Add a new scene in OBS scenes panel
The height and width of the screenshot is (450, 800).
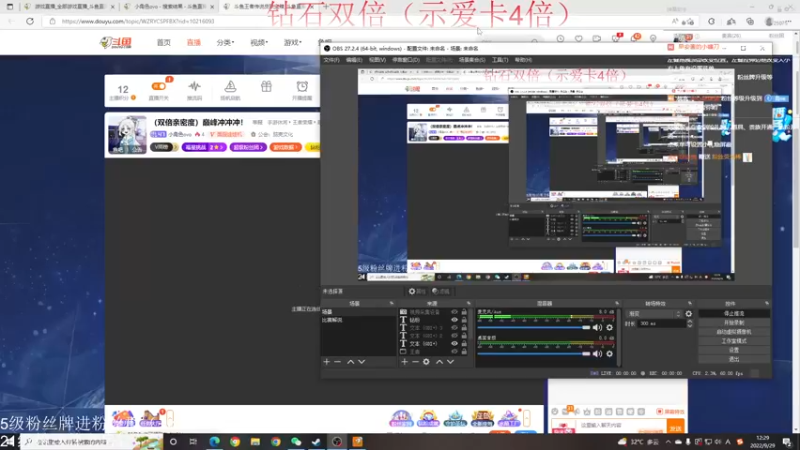pyautogui.click(x=327, y=362)
